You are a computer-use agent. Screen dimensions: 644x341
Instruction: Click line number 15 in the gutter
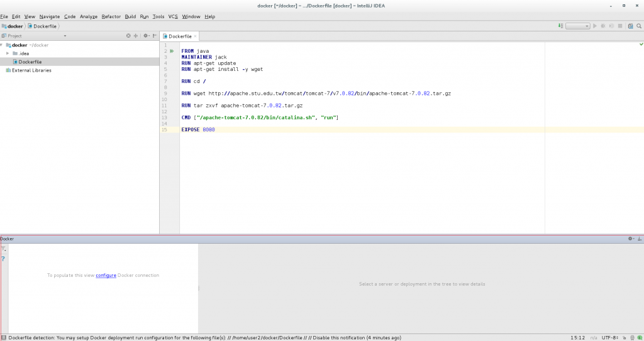pos(164,129)
